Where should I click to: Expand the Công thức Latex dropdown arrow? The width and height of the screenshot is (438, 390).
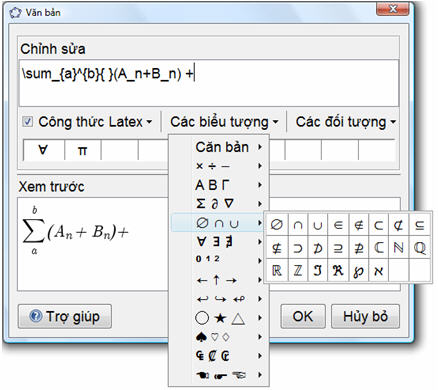click(149, 122)
